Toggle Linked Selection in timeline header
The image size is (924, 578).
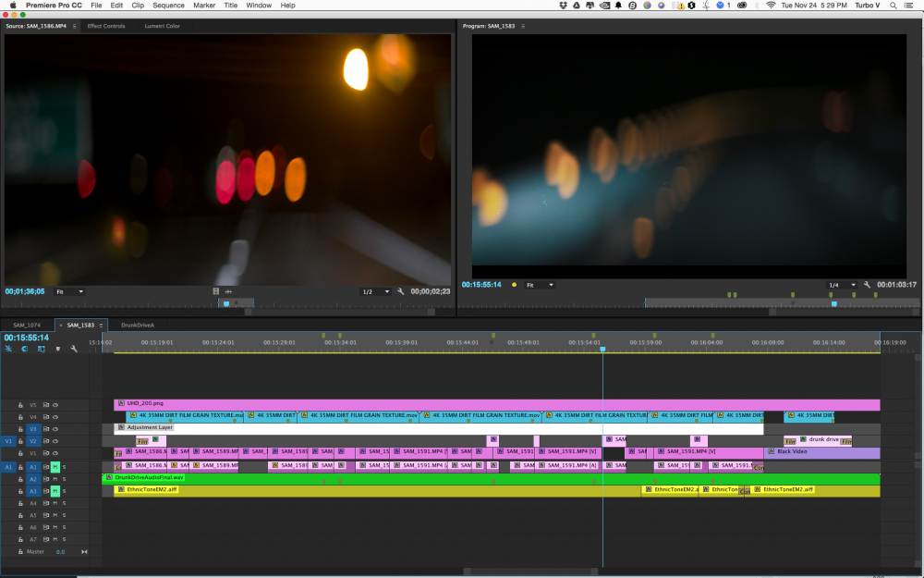pos(41,349)
